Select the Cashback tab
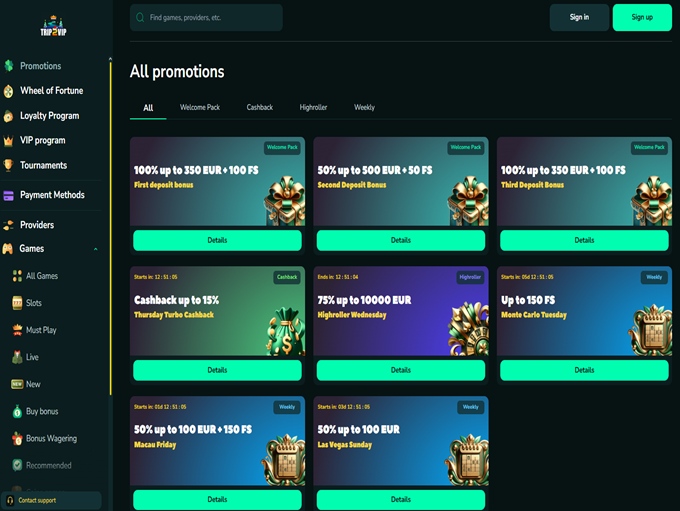 coord(260,107)
